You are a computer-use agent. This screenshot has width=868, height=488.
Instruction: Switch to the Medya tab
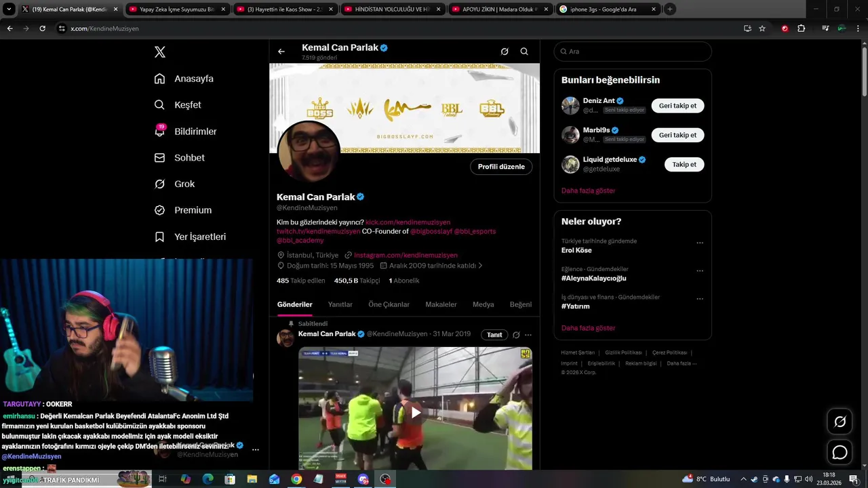(483, 305)
